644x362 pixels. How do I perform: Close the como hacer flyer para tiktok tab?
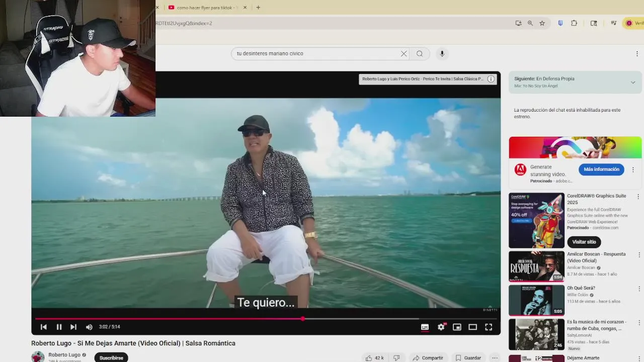pos(245,8)
